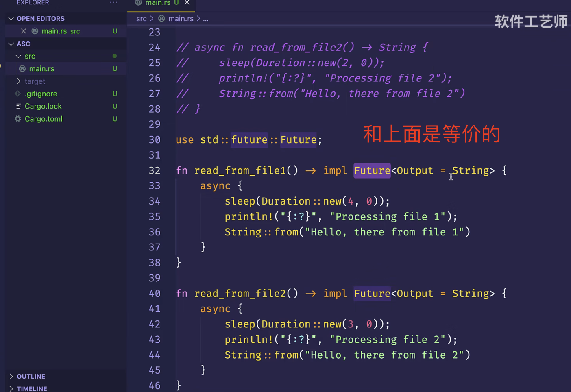The height and width of the screenshot is (392, 571).
Task: Close the main.rs editor tab
Action: [x=187, y=3]
